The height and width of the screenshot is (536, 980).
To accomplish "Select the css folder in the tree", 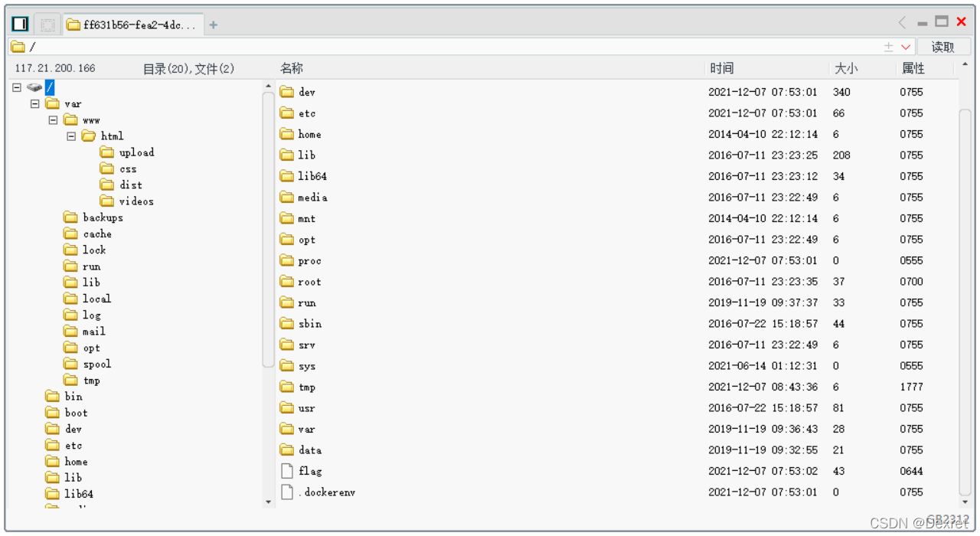I will point(118,168).
